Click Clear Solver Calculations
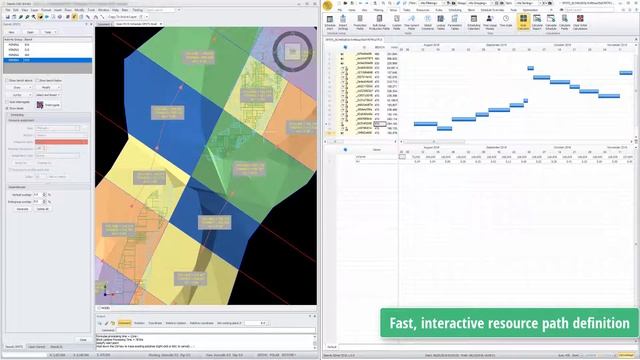The height and width of the screenshot is (360, 640). pyautogui.click(x=580, y=22)
